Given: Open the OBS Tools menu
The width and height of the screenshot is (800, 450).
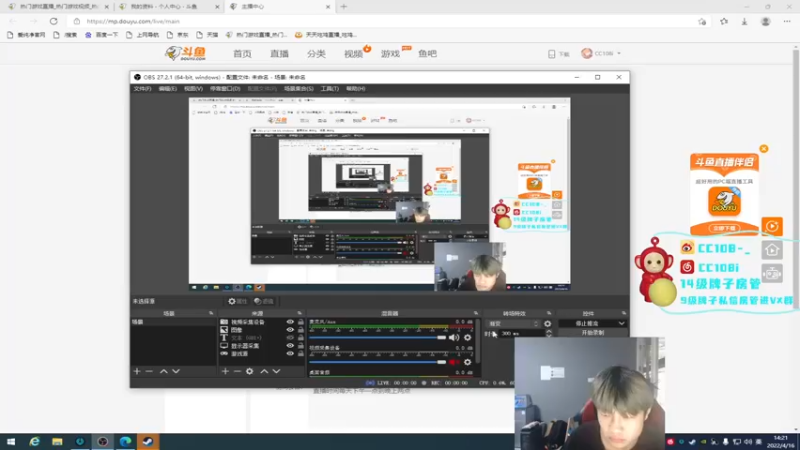Looking at the screenshot, I should (330, 89).
